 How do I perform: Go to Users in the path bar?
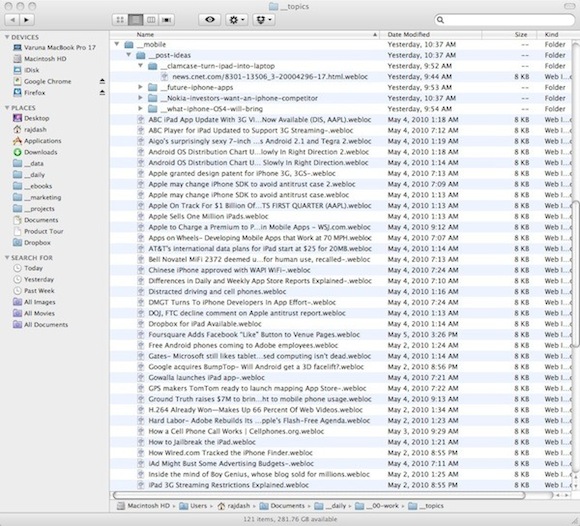tap(193, 506)
